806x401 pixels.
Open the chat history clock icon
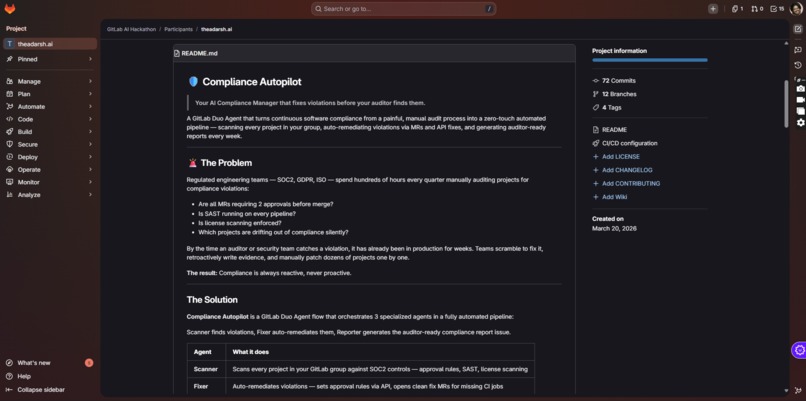798,65
